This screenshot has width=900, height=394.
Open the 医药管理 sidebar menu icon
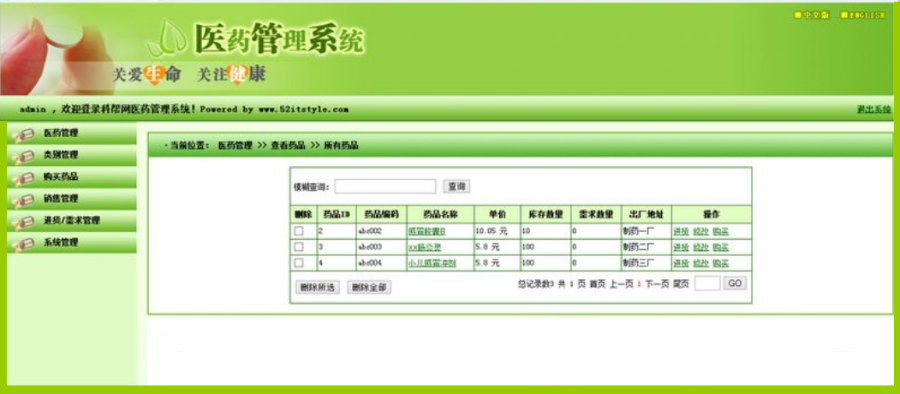pyautogui.click(x=24, y=134)
